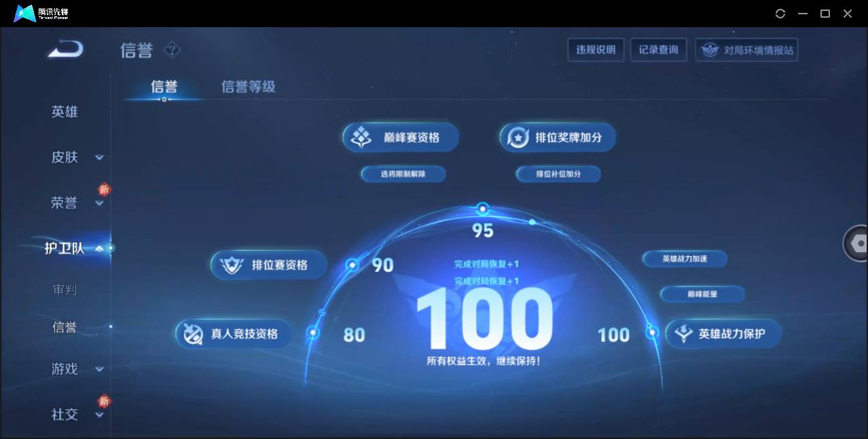Open 记录查询

pyautogui.click(x=657, y=49)
